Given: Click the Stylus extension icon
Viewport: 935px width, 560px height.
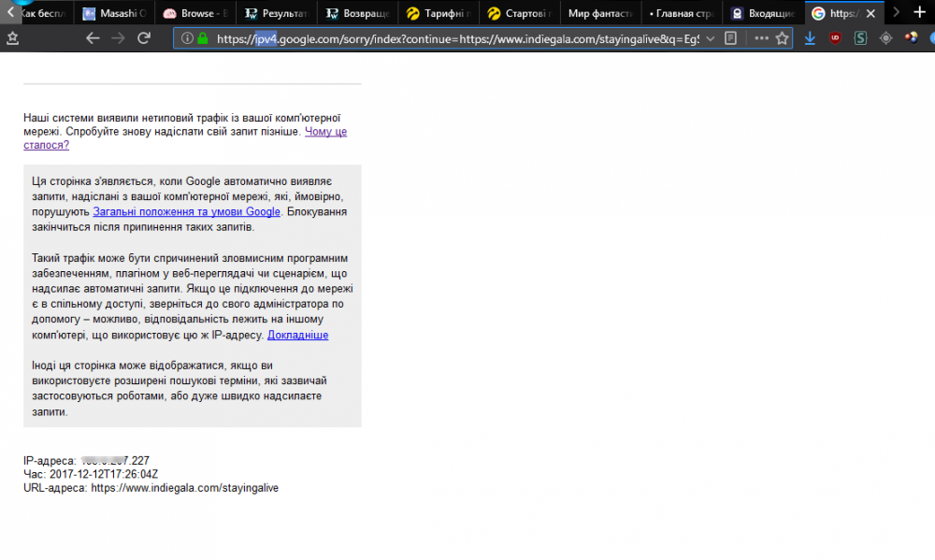Looking at the screenshot, I should [x=860, y=38].
